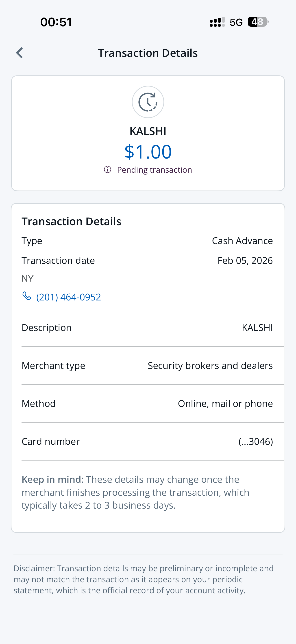Call the (201) 464-0952 phone link
This screenshot has width=296, height=644.
pos(68,297)
